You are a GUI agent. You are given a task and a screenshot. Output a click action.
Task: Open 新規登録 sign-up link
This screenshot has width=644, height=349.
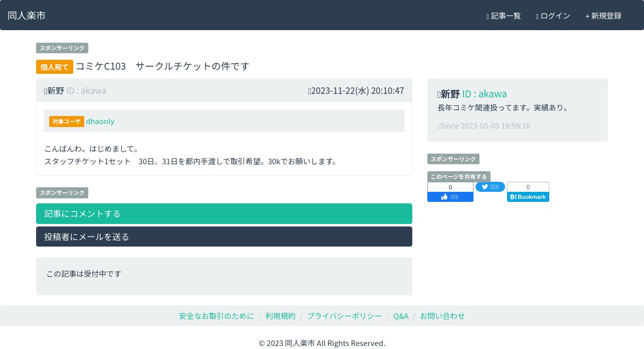click(x=603, y=16)
